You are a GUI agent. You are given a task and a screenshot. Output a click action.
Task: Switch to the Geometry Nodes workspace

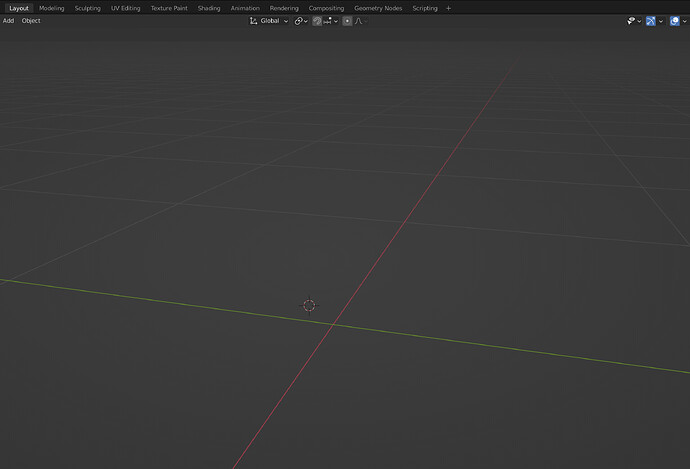(x=378, y=8)
